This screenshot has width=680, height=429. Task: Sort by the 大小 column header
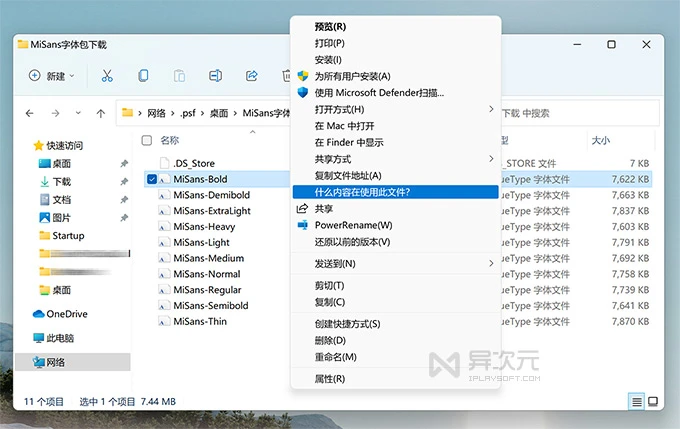coord(601,140)
